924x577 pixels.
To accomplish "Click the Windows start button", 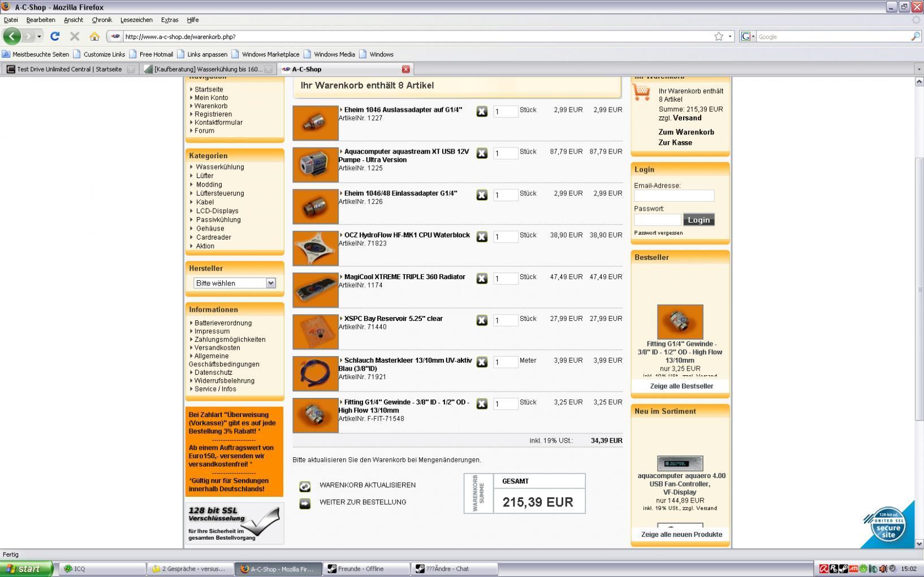I will 27,569.
